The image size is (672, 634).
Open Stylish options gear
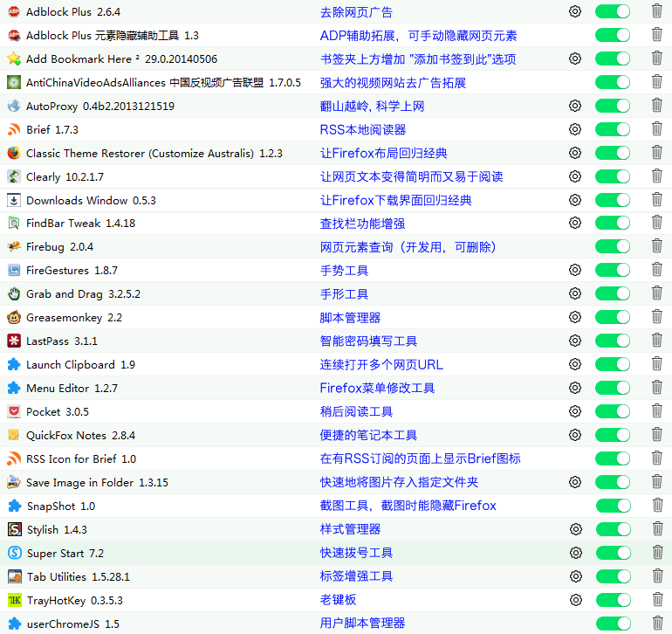coord(576,530)
